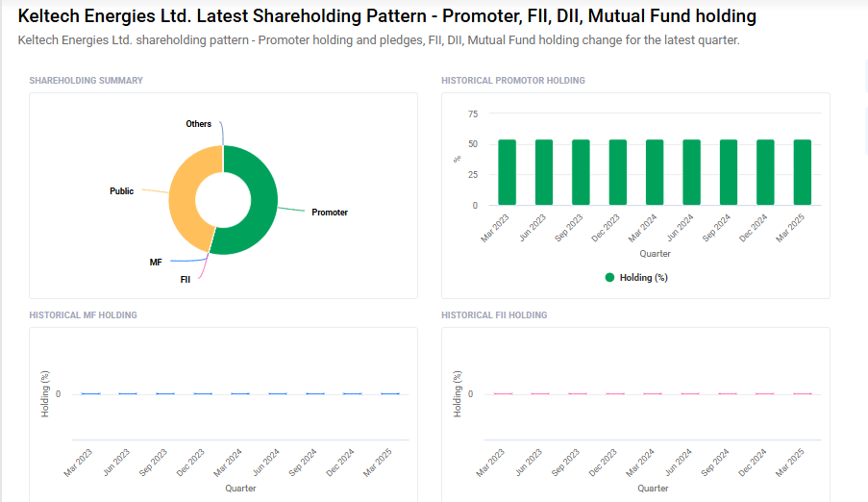Click the Mar 2024 promoter holding bar

coord(655,172)
